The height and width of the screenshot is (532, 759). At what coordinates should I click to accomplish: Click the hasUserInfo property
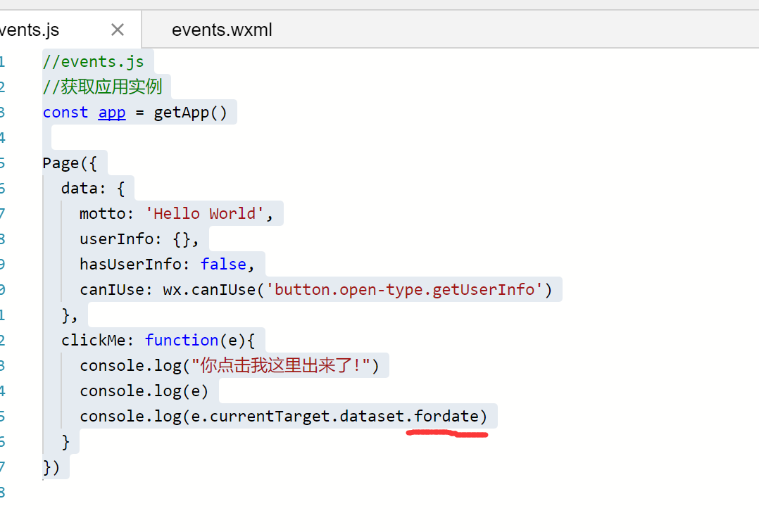point(130,264)
